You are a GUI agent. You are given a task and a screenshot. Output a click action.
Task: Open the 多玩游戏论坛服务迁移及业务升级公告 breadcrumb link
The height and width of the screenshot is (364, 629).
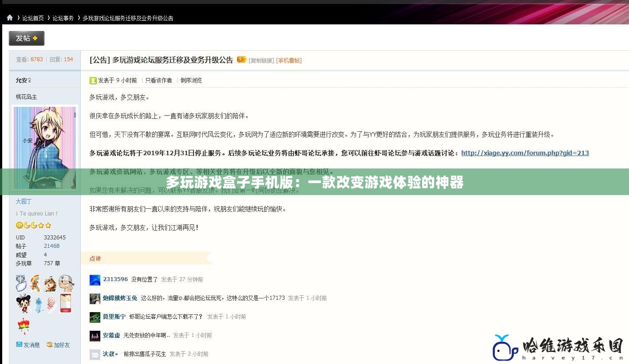pos(128,18)
